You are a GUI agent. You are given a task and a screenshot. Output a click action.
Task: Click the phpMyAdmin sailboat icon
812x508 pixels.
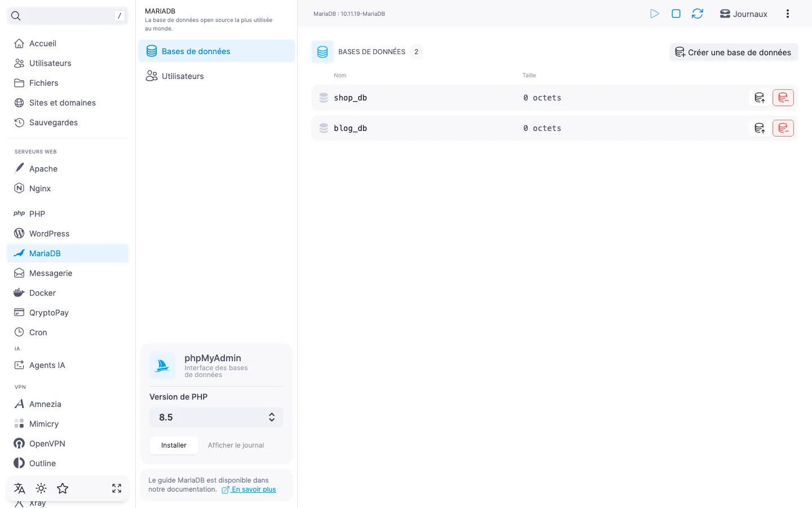[x=162, y=366]
